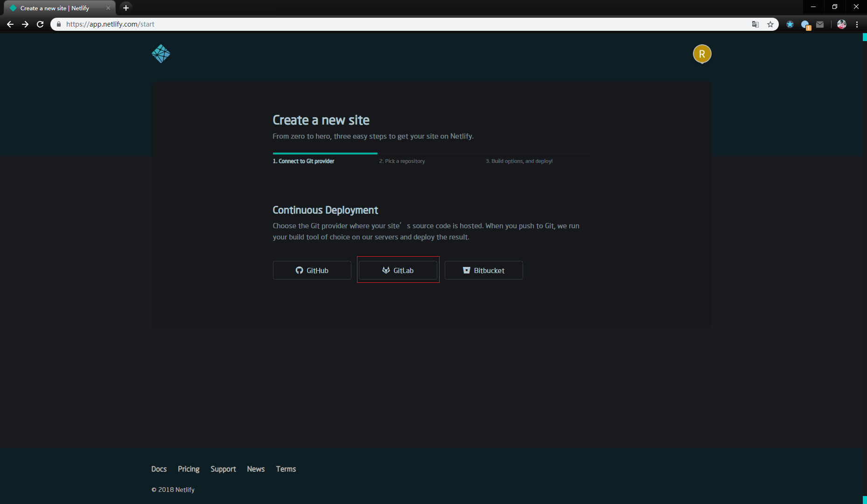
Task: Open the mail envelope extension icon
Action: click(x=820, y=24)
